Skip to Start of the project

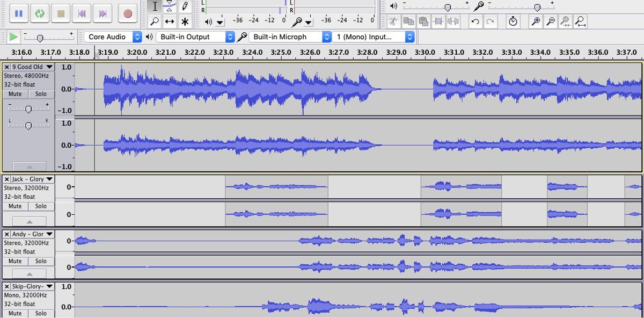point(82,13)
